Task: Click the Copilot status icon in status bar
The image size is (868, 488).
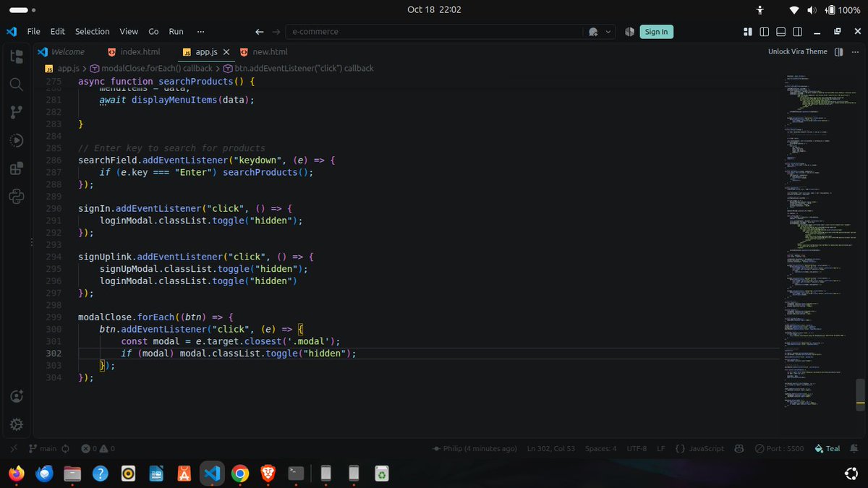Action: coord(741,448)
